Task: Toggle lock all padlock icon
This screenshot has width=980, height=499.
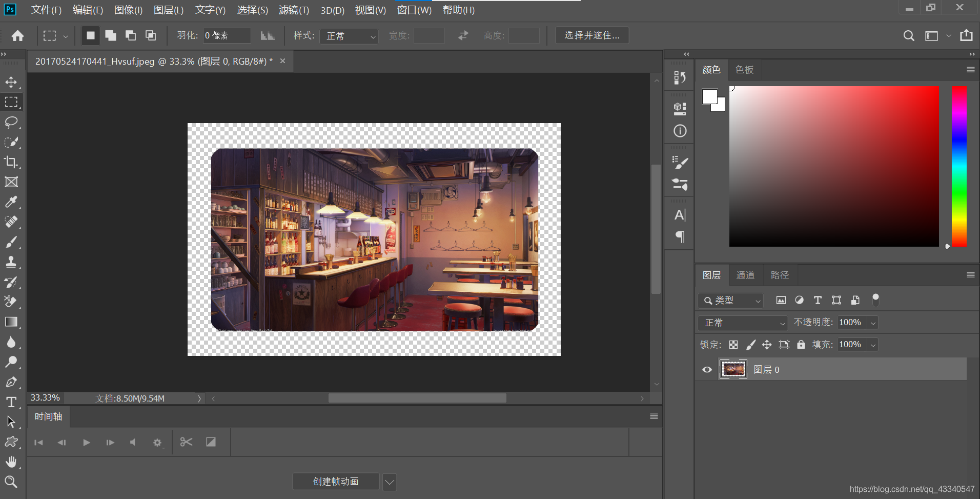Action: pos(801,345)
